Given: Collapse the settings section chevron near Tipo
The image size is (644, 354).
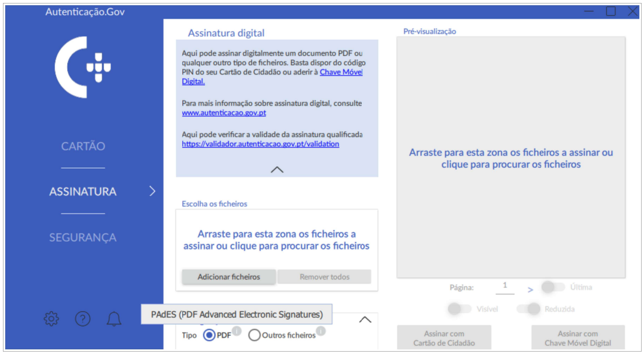Looking at the screenshot, I should pos(365,319).
